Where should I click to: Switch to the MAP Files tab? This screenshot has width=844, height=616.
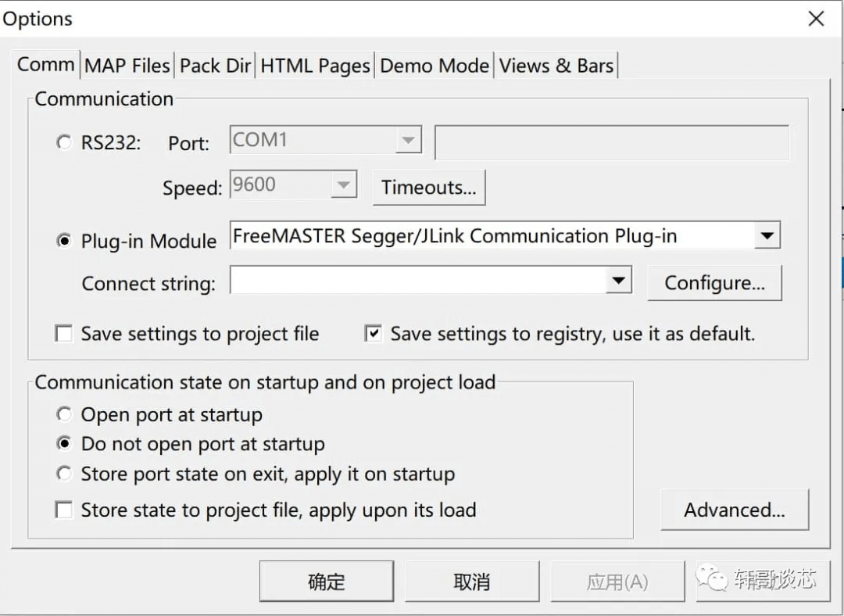[127, 66]
